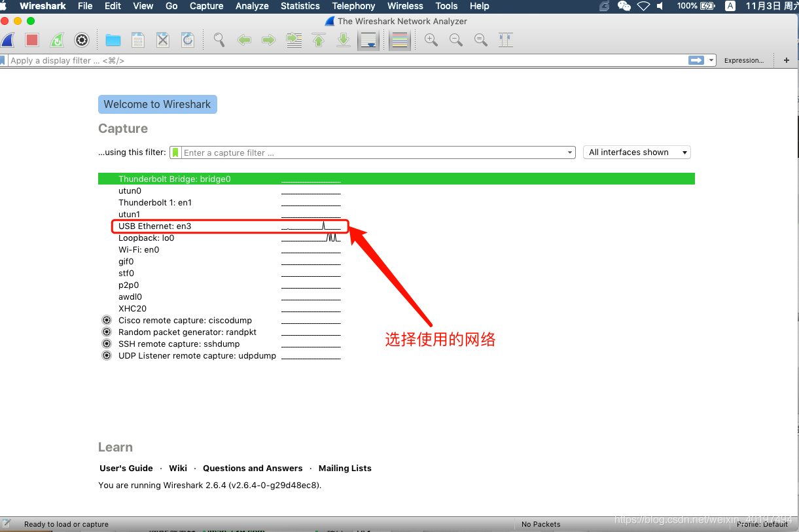Viewport: 799px width, 532px height.
Task: Open the capture filter dropdown arrow
Action: [x=570, y=152]
